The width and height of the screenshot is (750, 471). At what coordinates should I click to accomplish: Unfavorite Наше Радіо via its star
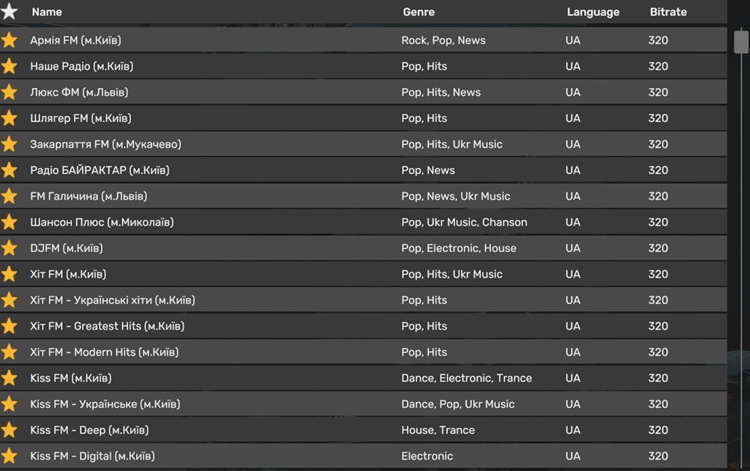click(x=10, y=66)
